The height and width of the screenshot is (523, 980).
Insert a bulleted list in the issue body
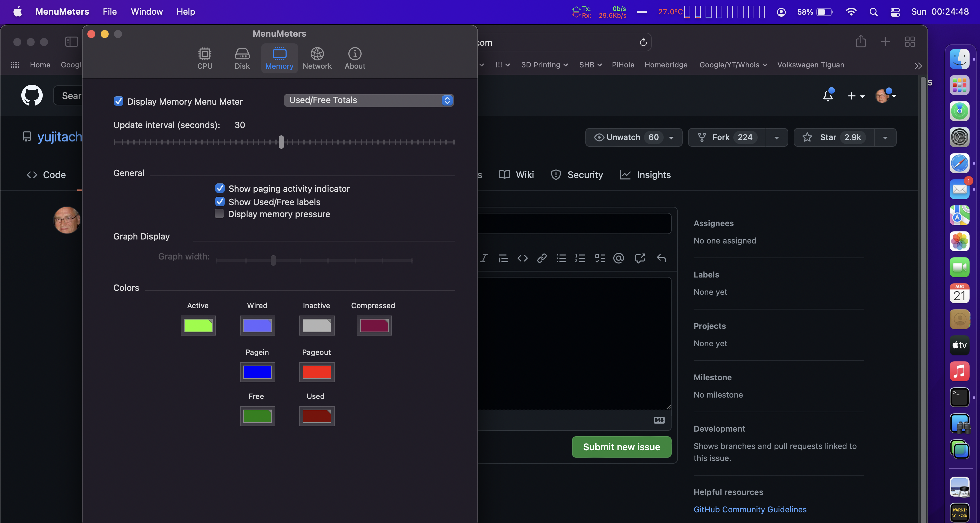[561, 258]
